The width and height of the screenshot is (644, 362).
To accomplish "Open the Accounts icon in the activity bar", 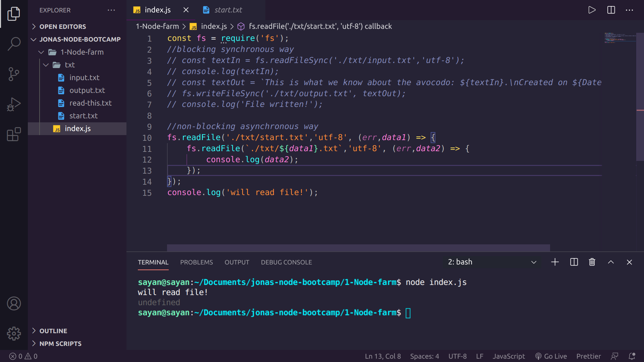I will [x=14, y=303].
